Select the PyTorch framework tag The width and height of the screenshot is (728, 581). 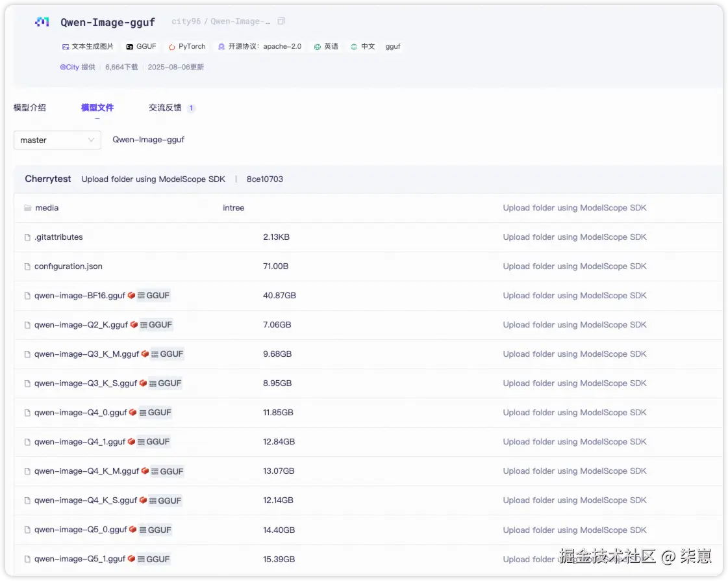(187, 47)
